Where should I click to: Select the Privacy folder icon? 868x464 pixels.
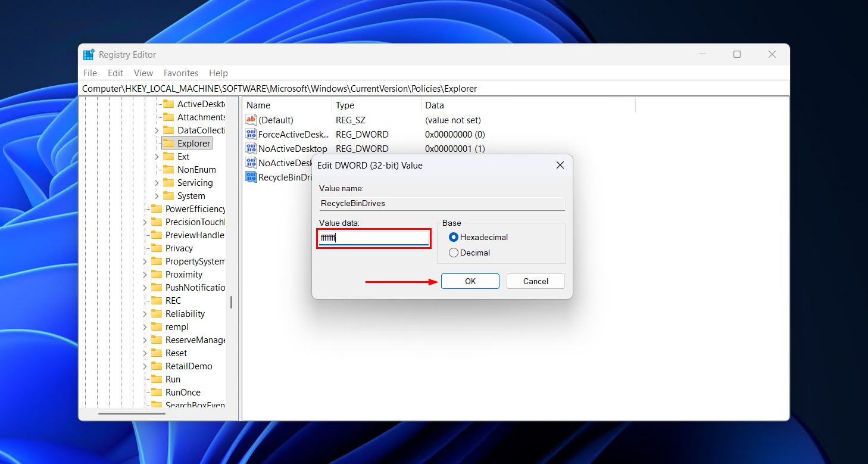pyautogui.click(x=156, y=248)
